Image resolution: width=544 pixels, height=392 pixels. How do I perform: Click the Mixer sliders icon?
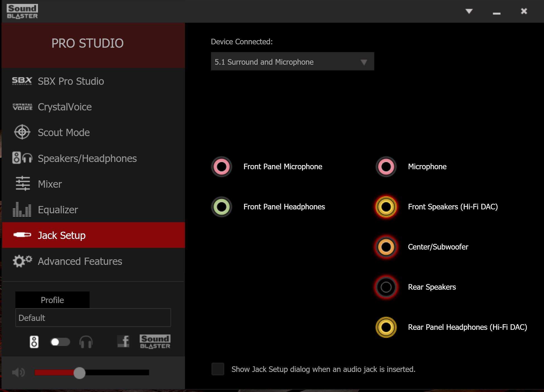pos(23,183)
